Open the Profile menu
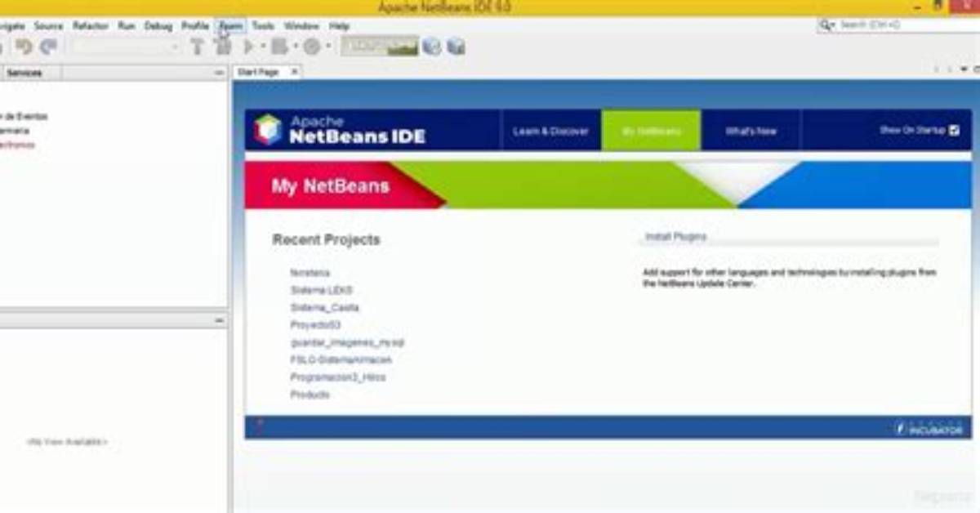Viewport: 980px width, 513px height. pyautogui.click(x=195, y=26)
